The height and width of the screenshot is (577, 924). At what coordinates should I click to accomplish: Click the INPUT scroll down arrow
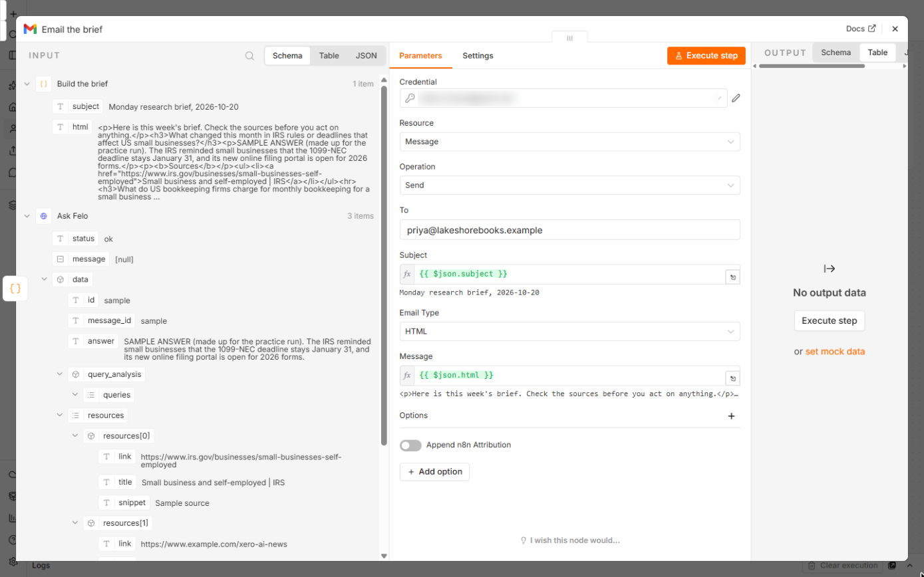click(x=384, y=556)
